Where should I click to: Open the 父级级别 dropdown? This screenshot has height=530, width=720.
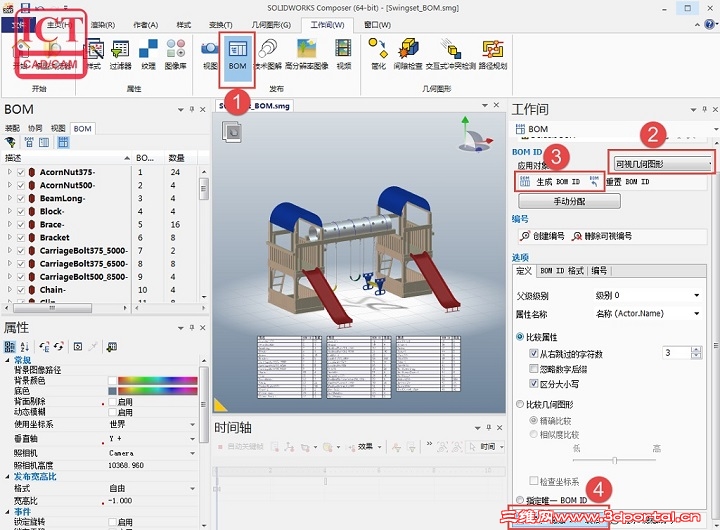pyautogui.click(x=648, y=295)
